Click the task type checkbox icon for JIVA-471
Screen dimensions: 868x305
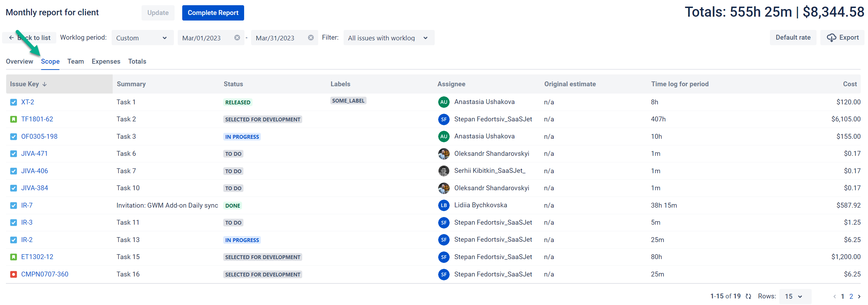pyautogui.click(x=14, y=154)
